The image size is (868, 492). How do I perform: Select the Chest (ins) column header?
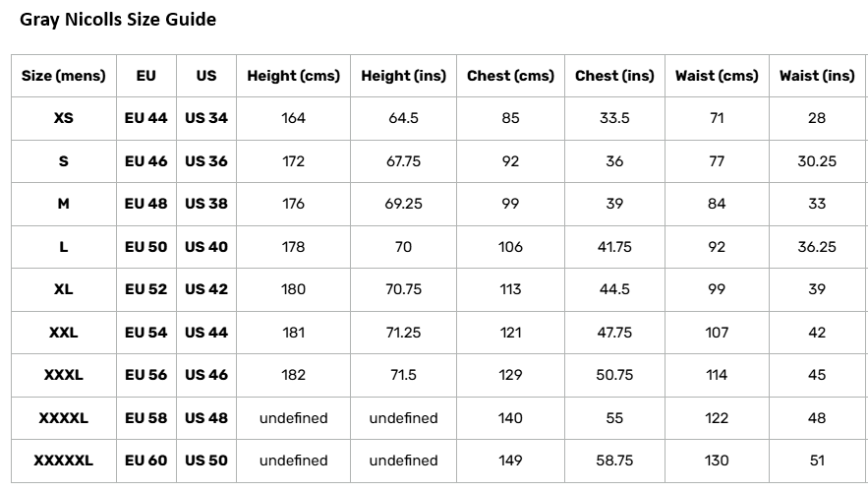[614, 76]
